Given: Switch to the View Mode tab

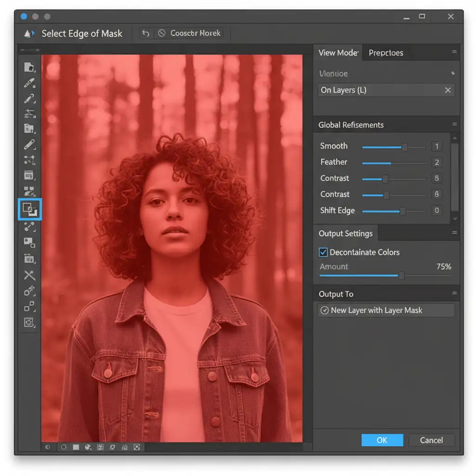Looking at the screenshot, I should pos(338,53).
